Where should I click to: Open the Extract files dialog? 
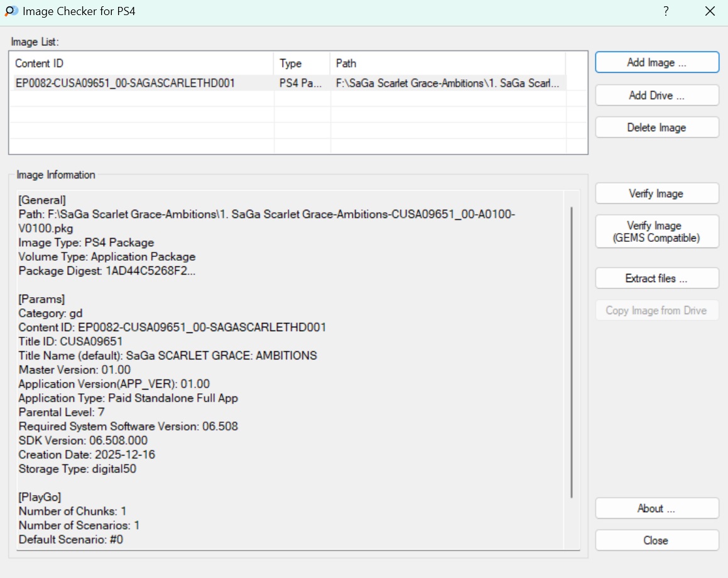656,278
